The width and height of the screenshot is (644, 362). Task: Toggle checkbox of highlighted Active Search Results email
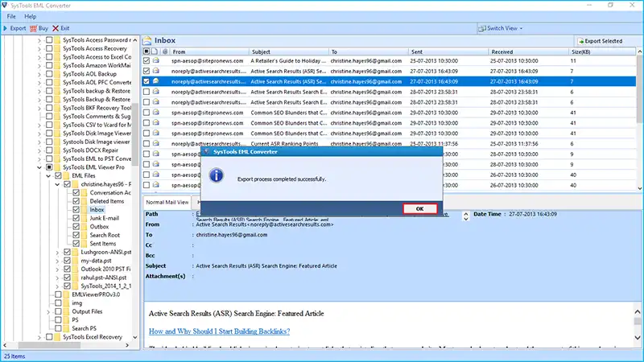pos(147,81)
